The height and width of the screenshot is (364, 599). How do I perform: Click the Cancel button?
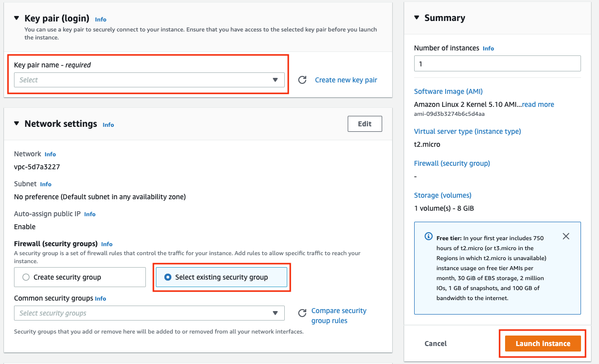(435, 344)
